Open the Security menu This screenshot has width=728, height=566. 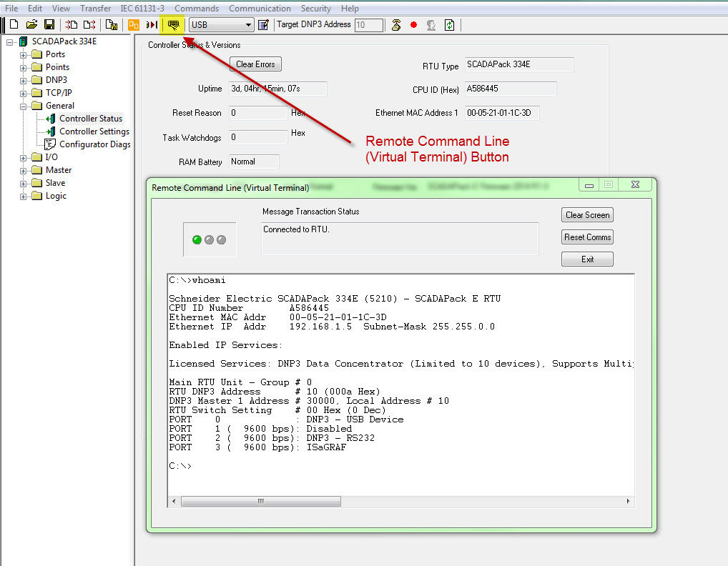click(315, 9)
